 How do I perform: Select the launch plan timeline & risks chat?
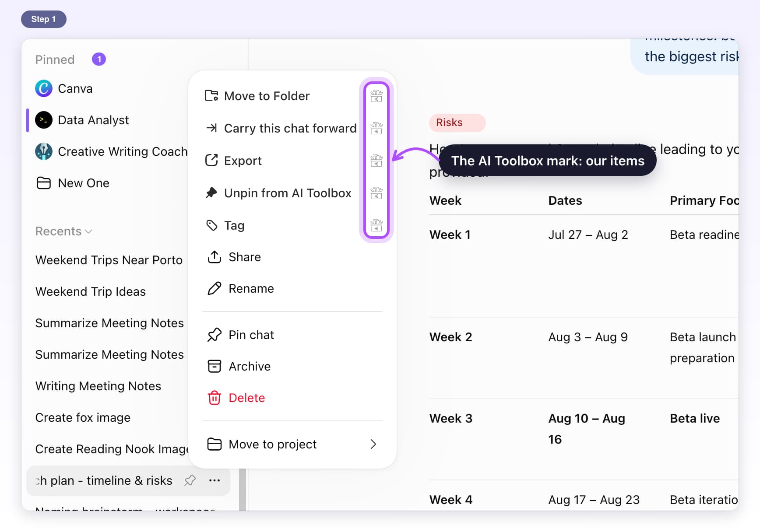pyautogui.click(x=104, y=480)
